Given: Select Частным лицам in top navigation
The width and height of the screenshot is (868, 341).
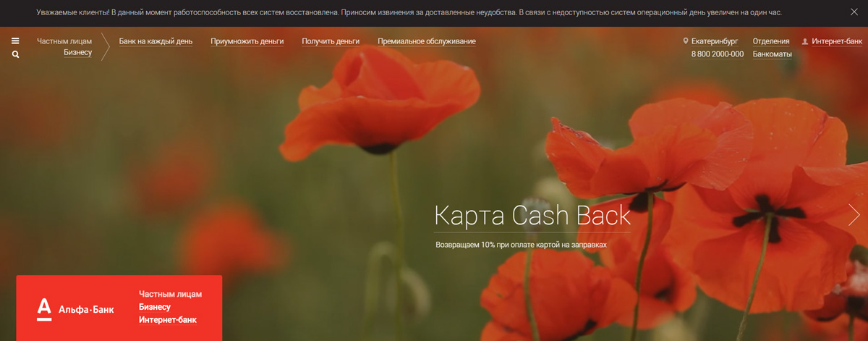Looking at the screenshot, I should [64, 41].
